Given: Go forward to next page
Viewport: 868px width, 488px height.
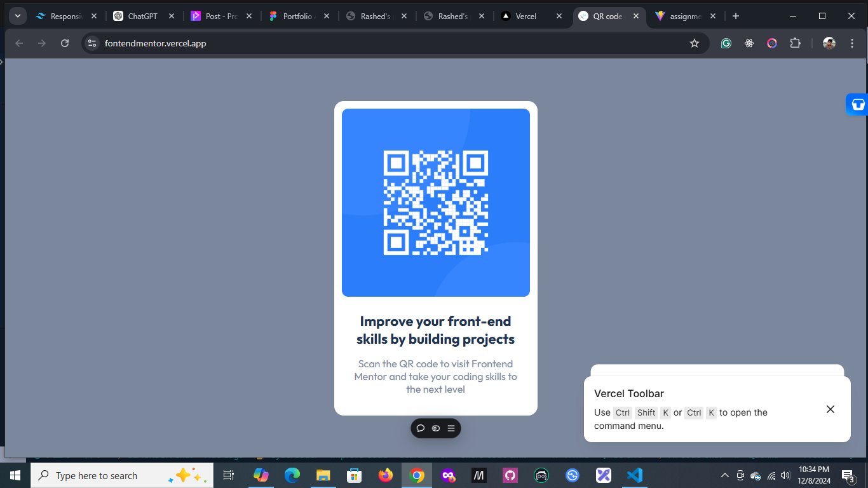Looking at the screenshot, I should tap(42, 43).
